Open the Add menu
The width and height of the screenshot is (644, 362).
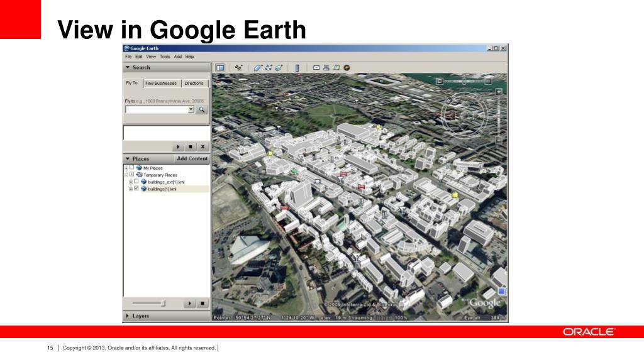(x=178, y=57)
